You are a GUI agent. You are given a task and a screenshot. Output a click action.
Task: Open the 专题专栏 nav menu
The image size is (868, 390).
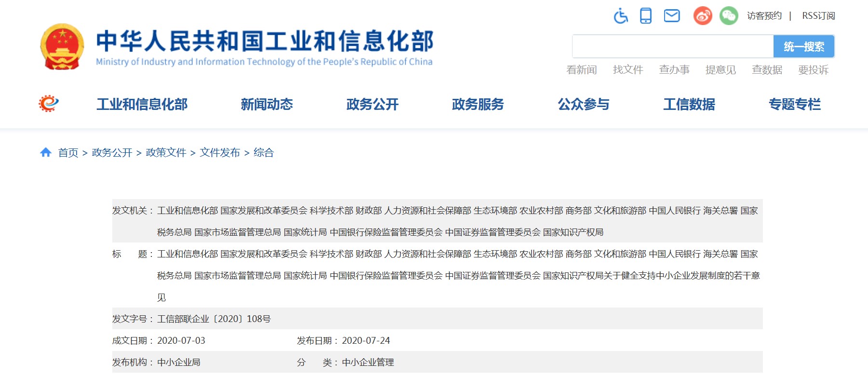(795, 104)
